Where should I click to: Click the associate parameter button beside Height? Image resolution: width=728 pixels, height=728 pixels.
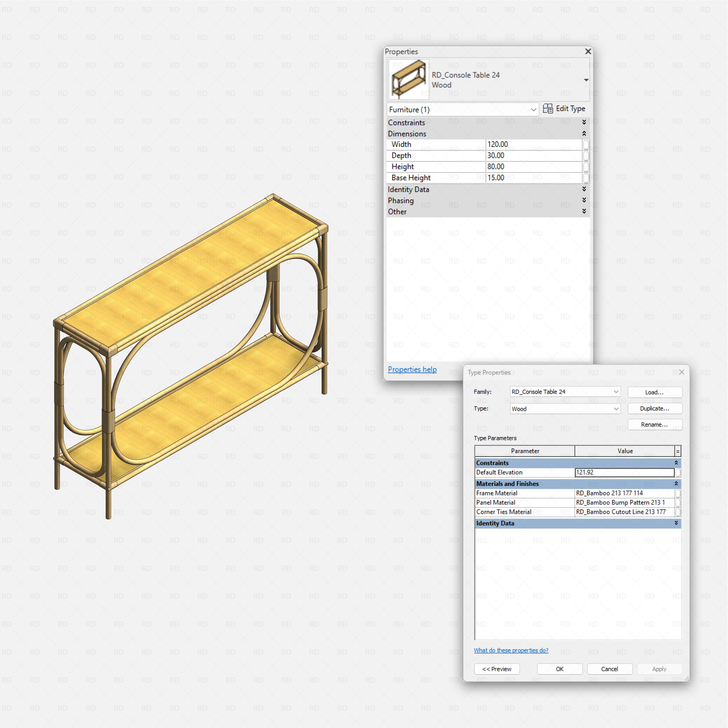click(586, 167)
